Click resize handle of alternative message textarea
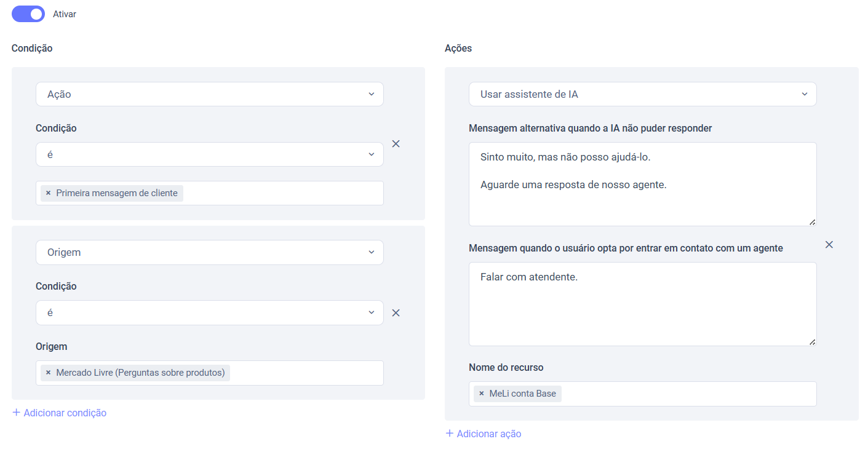Viewport: 868px width, 452px height. [812, 221]
